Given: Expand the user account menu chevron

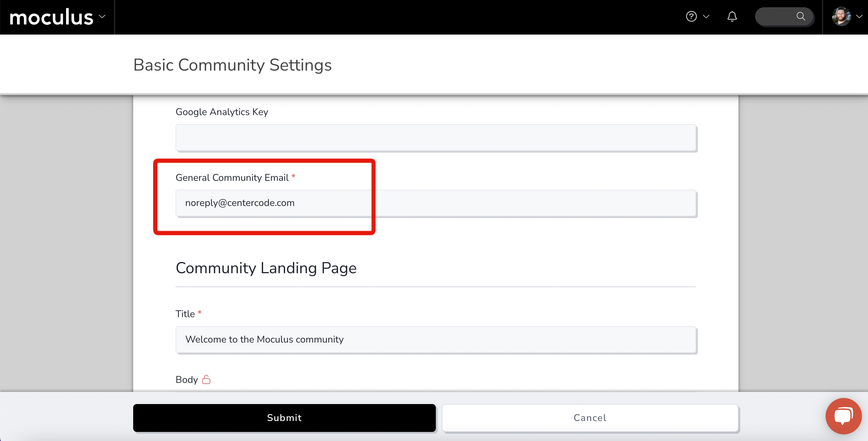Looking at the screenshot, I should (859, 17).
